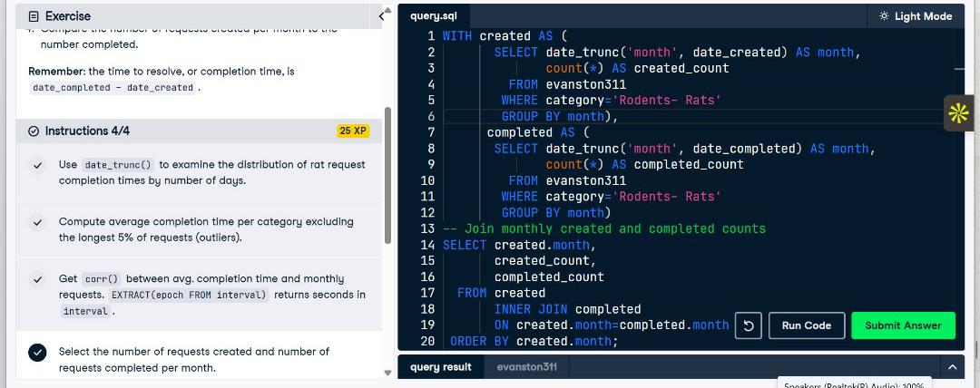The height and width of the screenshot is (388, 980).
Task: Collapse the Exercise panel with the chevron
Action: [381, 16]
